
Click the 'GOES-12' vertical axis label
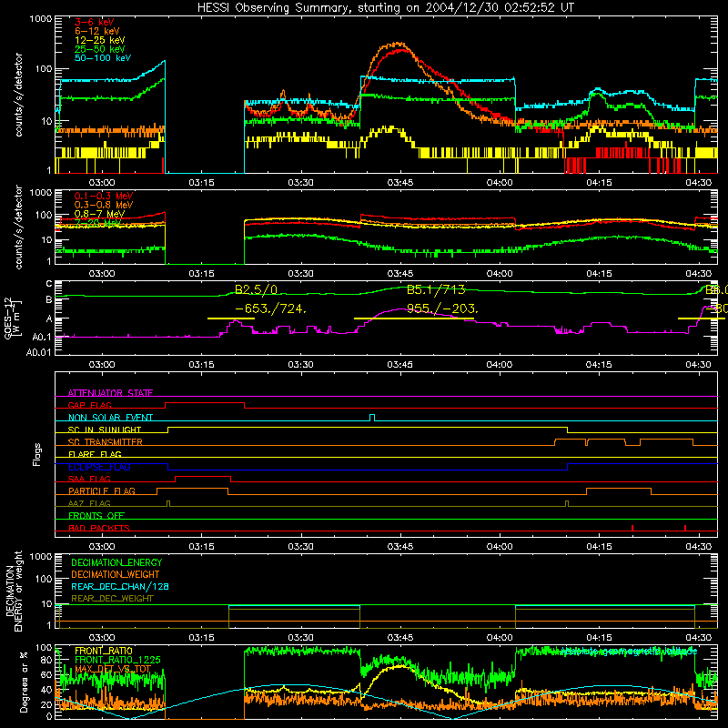coord(8,318)
